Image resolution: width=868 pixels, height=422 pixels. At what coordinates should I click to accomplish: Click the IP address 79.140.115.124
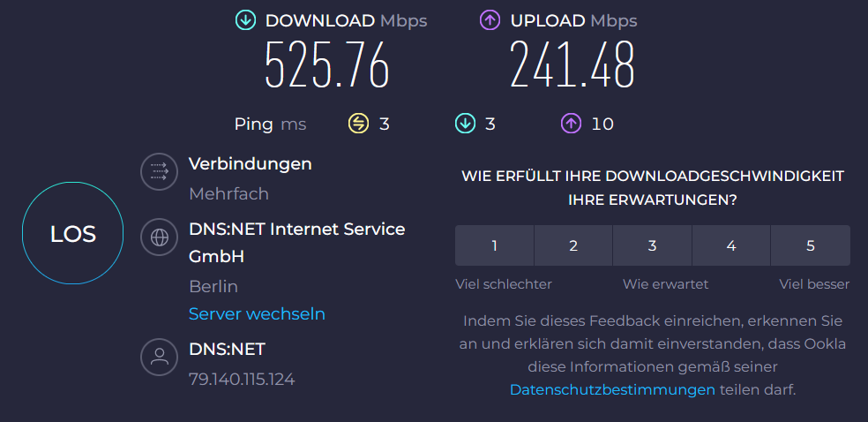click(242, 380)
